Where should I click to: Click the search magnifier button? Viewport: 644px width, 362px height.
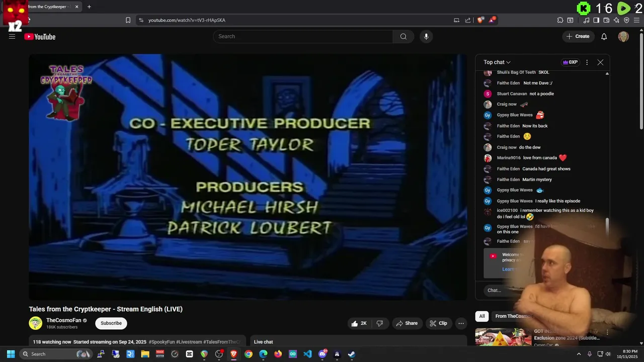click(403, 36)
